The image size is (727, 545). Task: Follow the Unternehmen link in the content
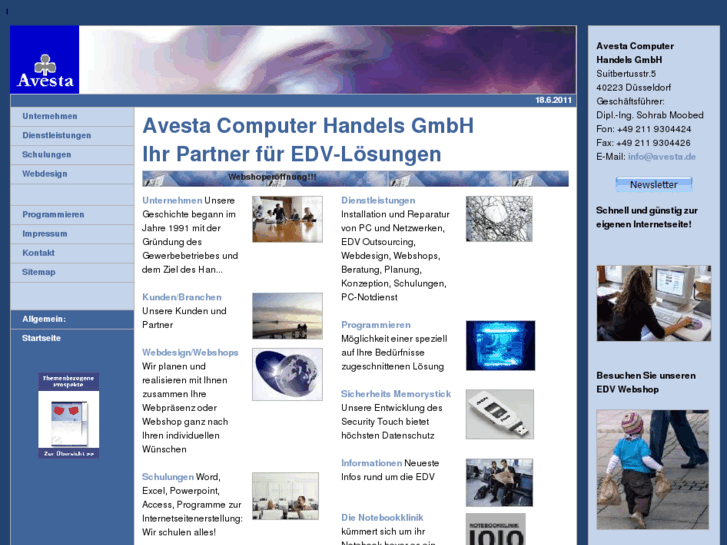coord(172,200)
